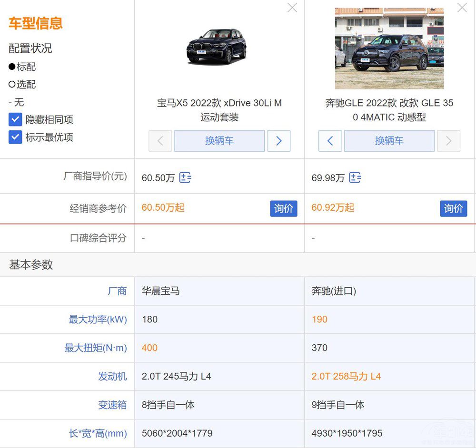Toggle the 标示最优项 checkbox
476x448 pixels.
pos(15,137)
